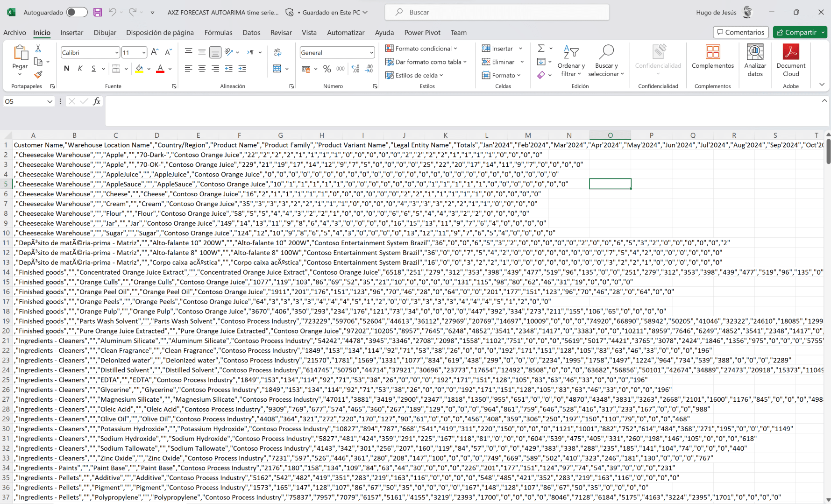
Task: Click the Document Cloud Adobe icon
Action: click(x=790, y=60)
